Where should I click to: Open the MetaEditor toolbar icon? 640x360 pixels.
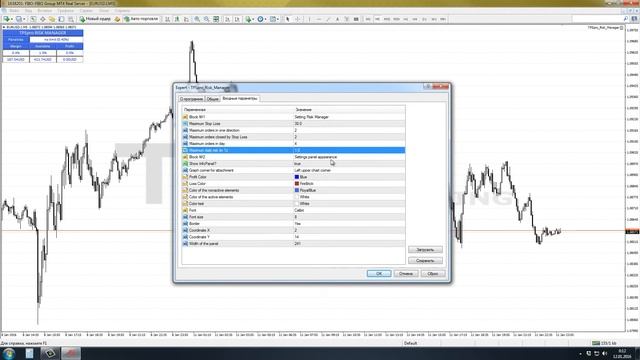[x=118, y=19]
